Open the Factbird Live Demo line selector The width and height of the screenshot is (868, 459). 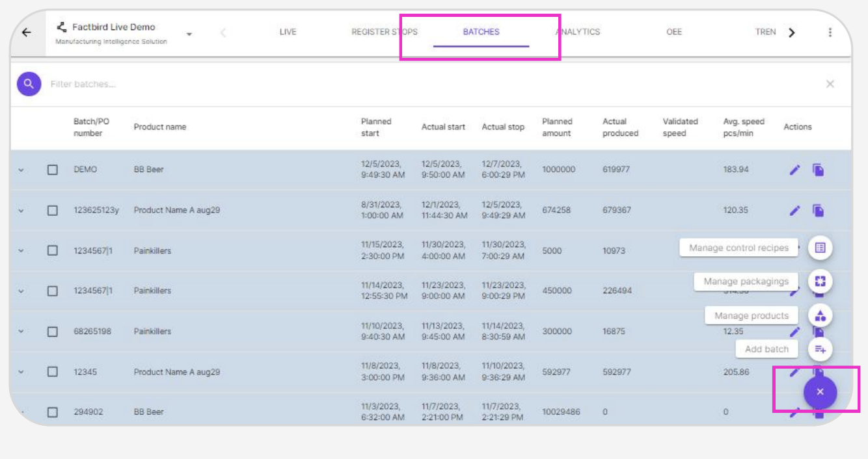tap(189, 34)
